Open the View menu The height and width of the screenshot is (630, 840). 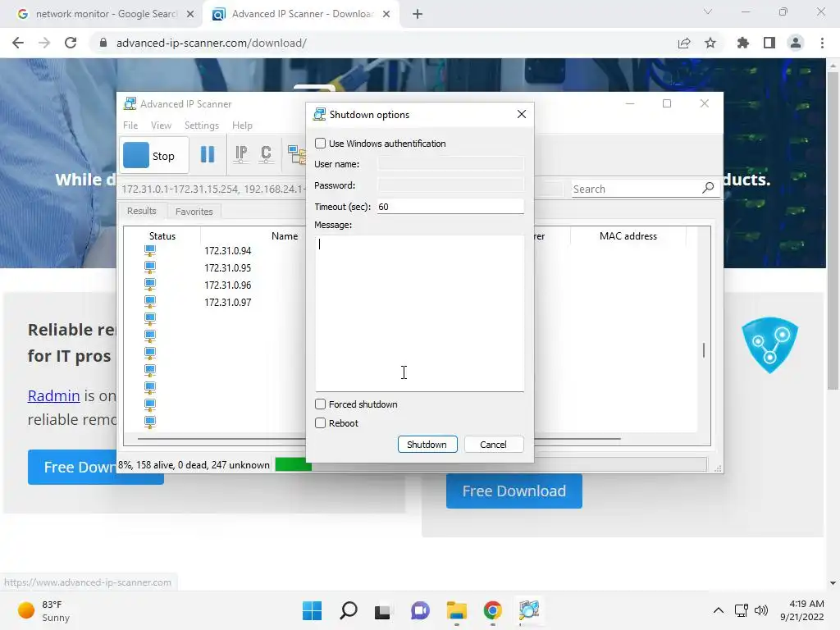[x=161, y=126]
